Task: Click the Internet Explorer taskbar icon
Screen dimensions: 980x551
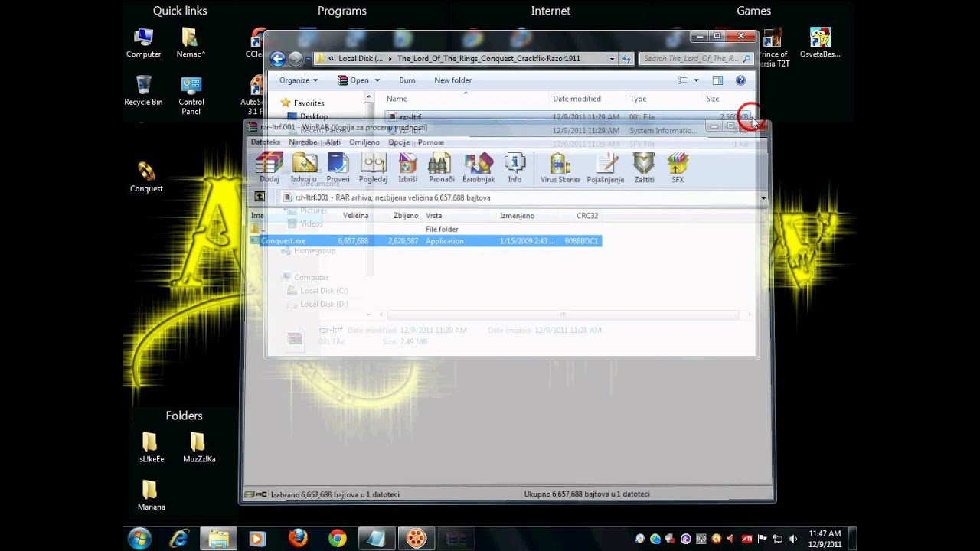Action: 179,539
